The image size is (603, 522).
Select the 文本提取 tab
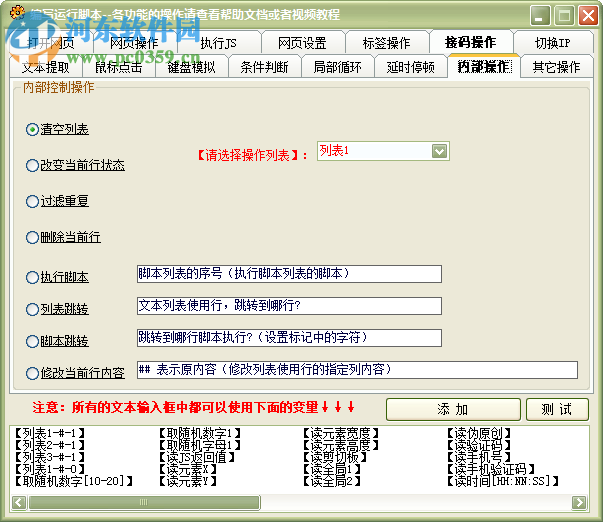(46, 67)
